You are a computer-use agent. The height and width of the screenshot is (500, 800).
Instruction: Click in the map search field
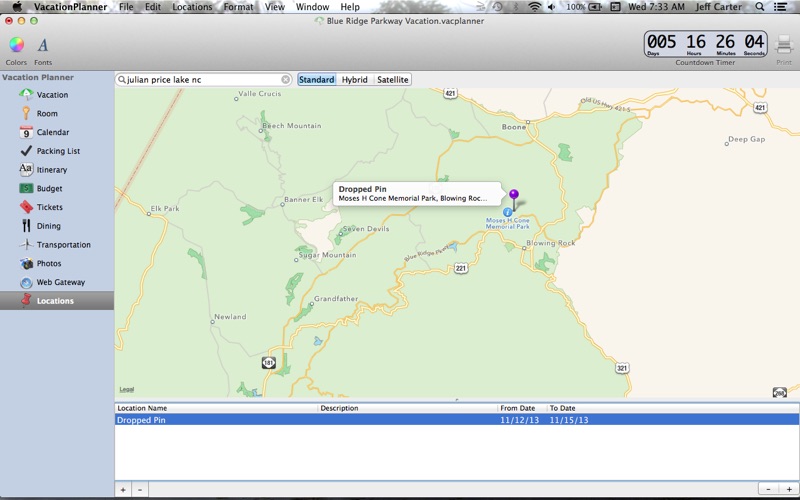[x=203, y=80]
